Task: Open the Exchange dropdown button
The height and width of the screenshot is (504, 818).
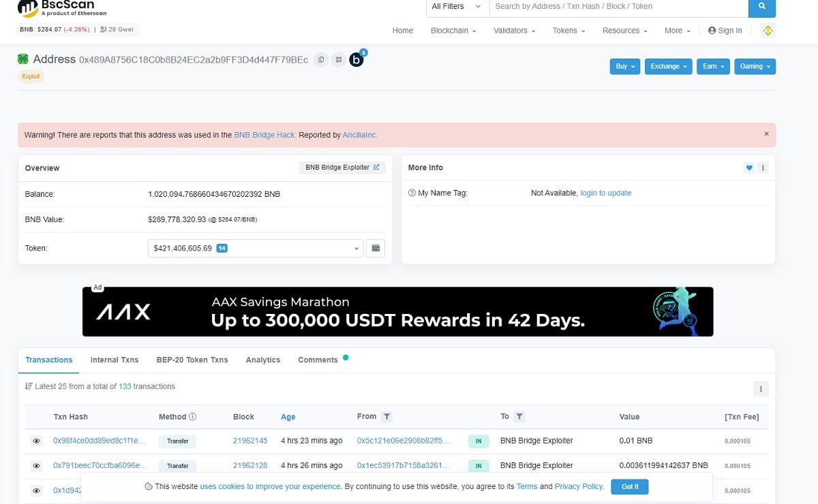Action: click(x=668, y=66)
